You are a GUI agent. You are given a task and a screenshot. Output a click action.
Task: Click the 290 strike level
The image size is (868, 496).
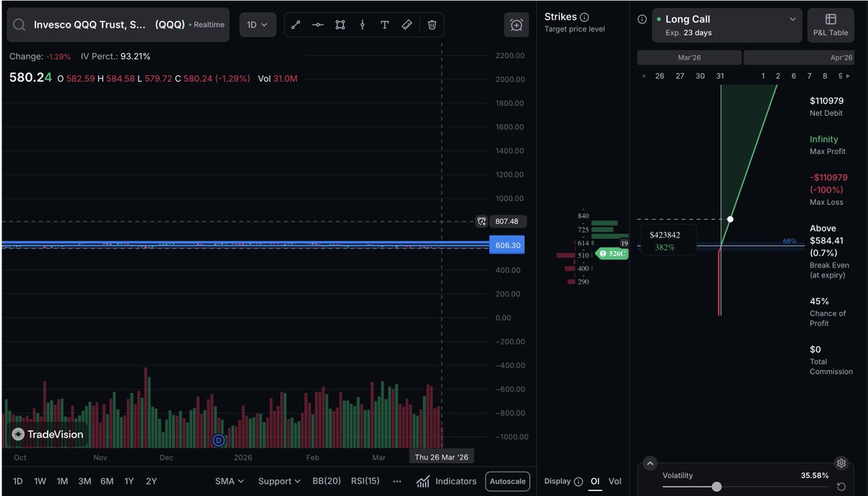coord(583,281)
